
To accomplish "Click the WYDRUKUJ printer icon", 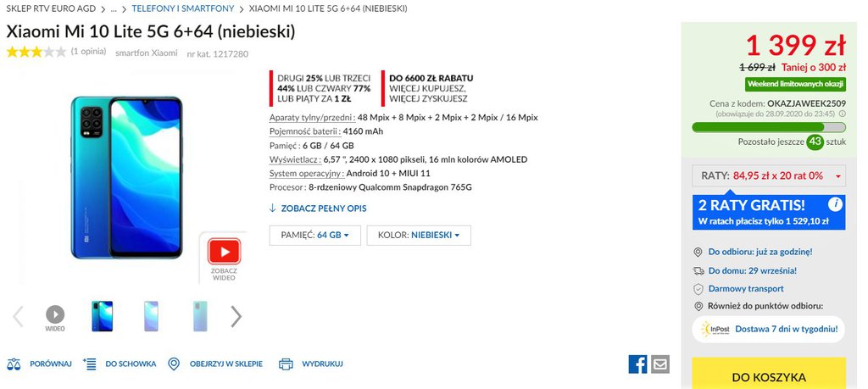I will pos(286,364).
